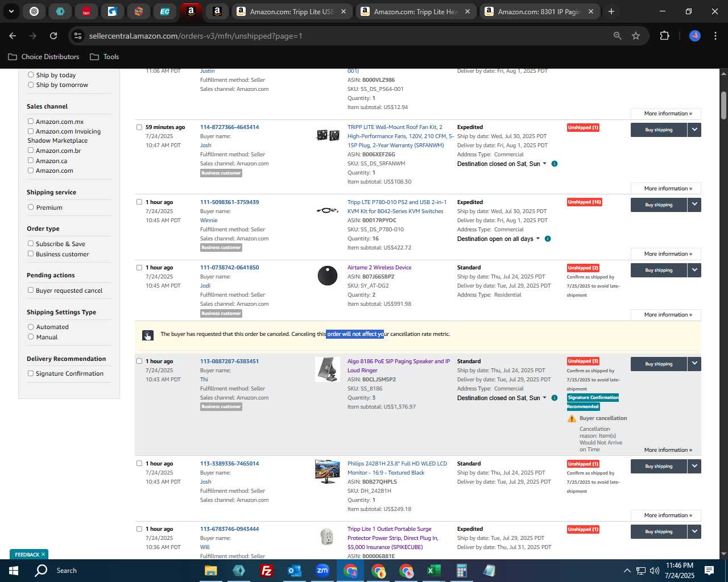Viewport: 728px width, 582px height.
Task: Open the ChatGPT pinned tab
Action: [x=34, y=11]
